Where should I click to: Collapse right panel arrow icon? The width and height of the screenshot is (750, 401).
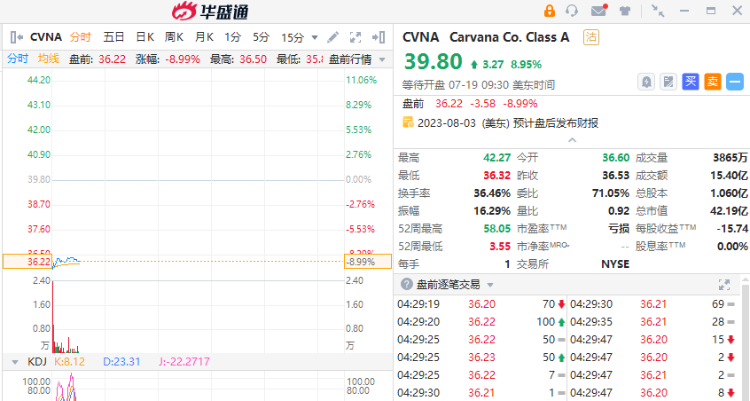378,37
